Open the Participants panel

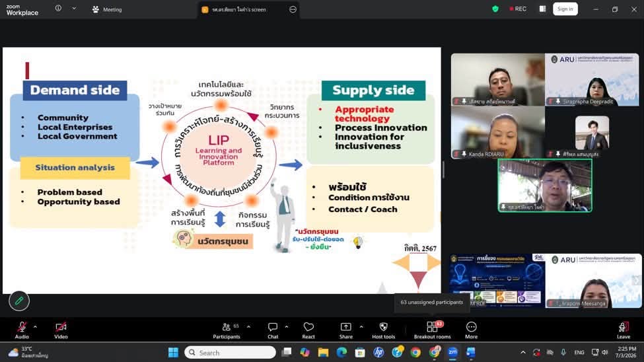[227, 330]
